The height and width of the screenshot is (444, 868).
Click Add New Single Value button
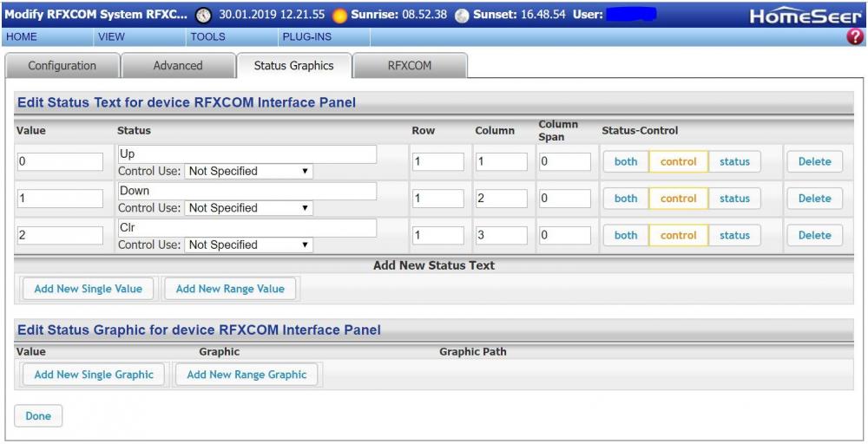coord(89,289)
